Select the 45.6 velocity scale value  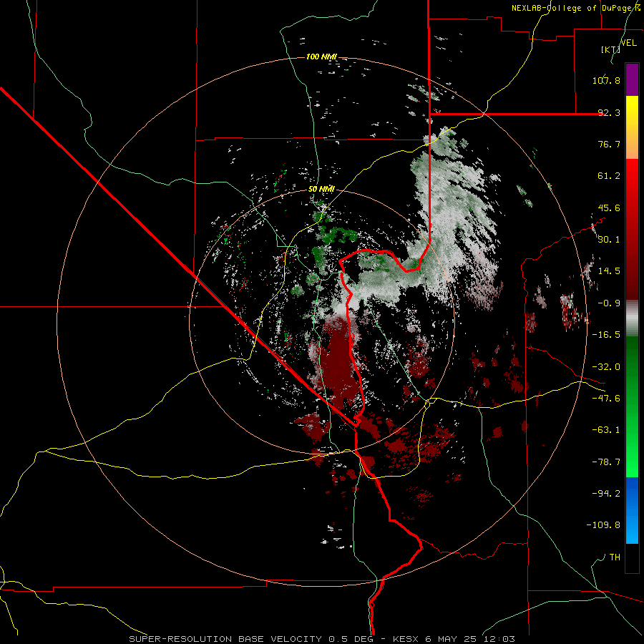point(609,208)
